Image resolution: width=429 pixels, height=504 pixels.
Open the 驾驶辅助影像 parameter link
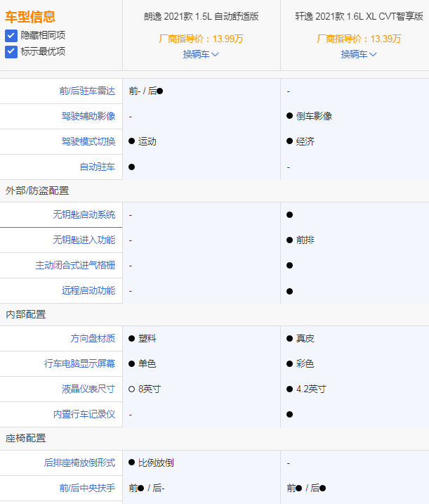click(88, 117)
